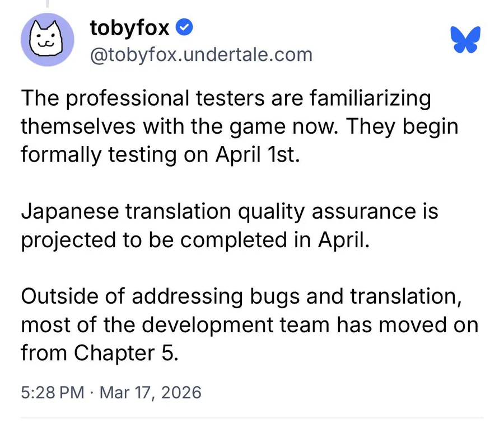Click the 5:28 PM post time
This screenshot has height=424, width=504.
(52, 392)
